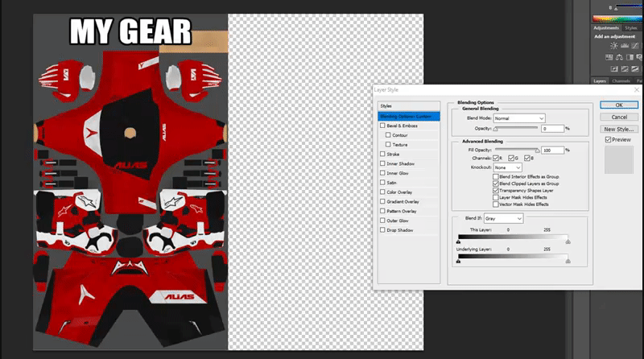Enable the Stroke effect checkbox
Image resolution: width=644 pixels, height=359 pixels.
[x=382, y=154]
